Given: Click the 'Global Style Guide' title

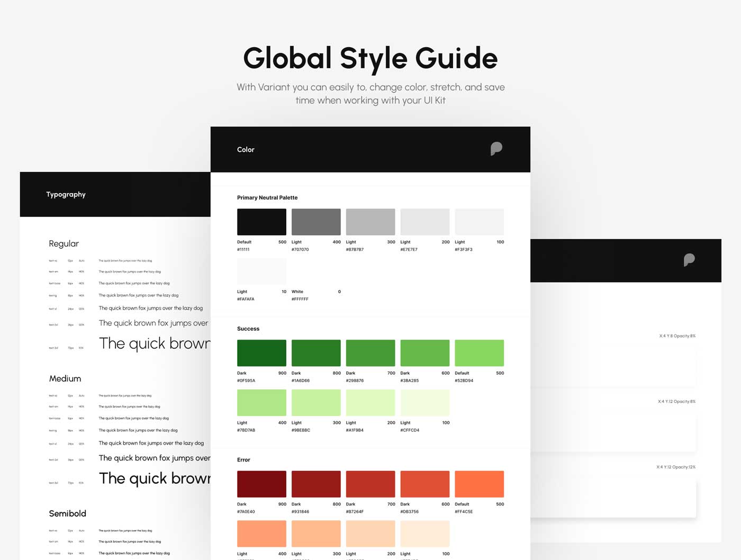Looking at the screenshot, I should point(370,58).
